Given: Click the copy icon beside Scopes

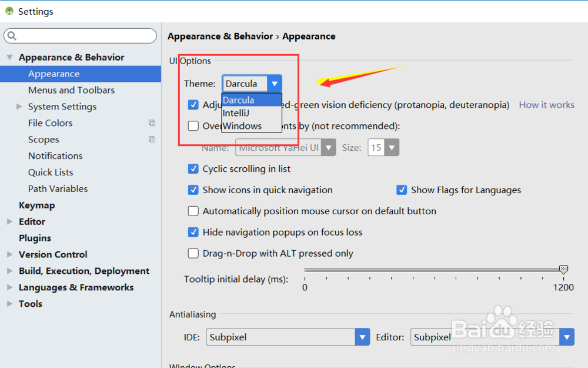Looking at the screenshot, I should click(x=152, y=140).
